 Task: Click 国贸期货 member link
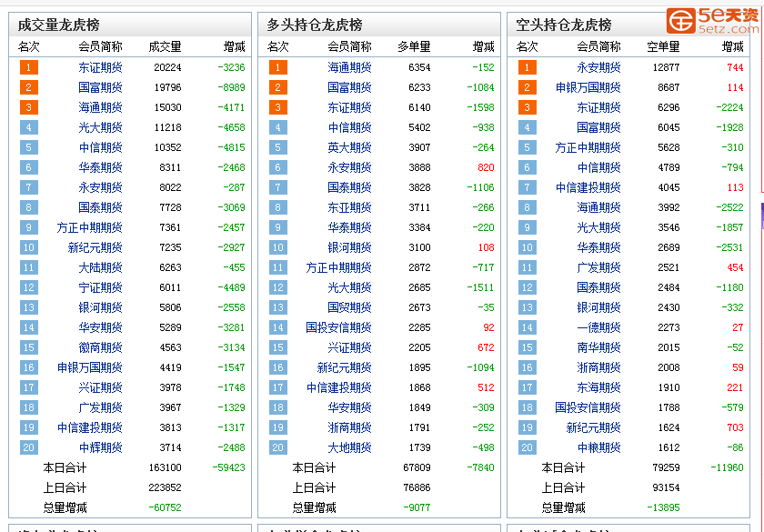[349, 307]
